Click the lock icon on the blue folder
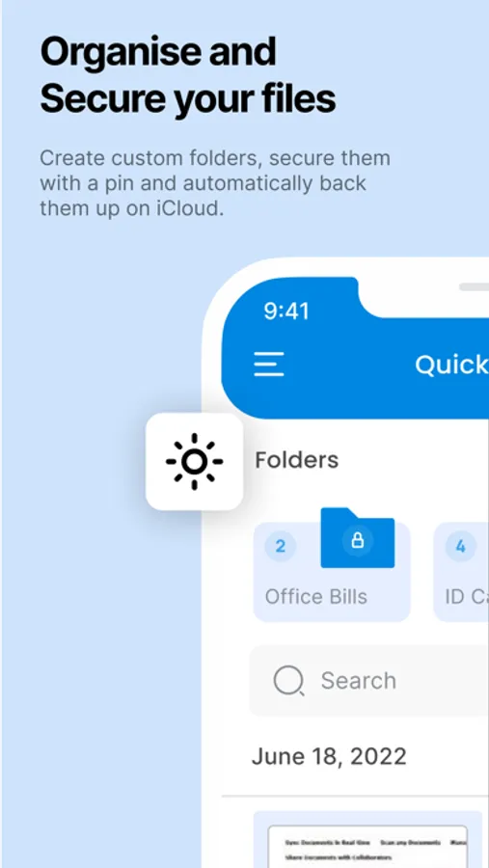Screen dimensions: 489x868 coord(358,540)
